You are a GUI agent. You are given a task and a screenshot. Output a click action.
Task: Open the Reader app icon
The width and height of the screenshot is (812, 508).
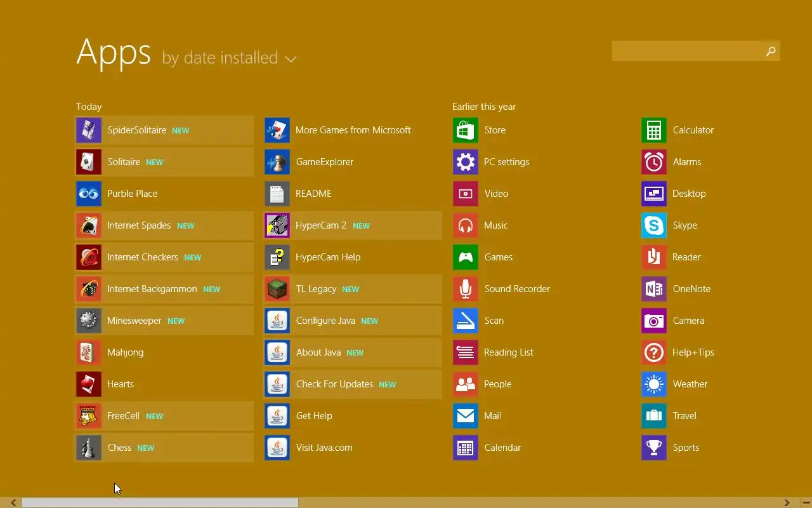(654, 257)
